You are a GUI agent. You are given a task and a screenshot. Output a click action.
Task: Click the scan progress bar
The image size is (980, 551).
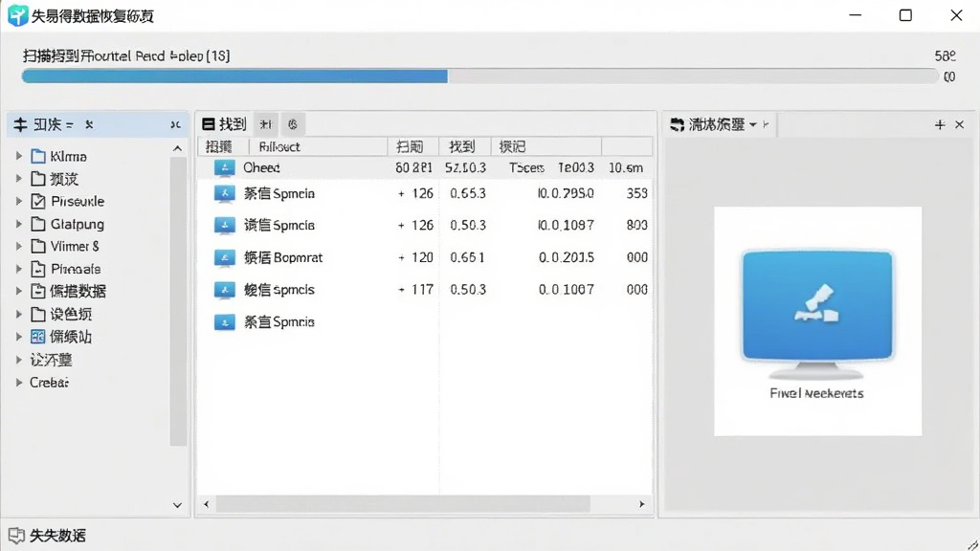480,77
